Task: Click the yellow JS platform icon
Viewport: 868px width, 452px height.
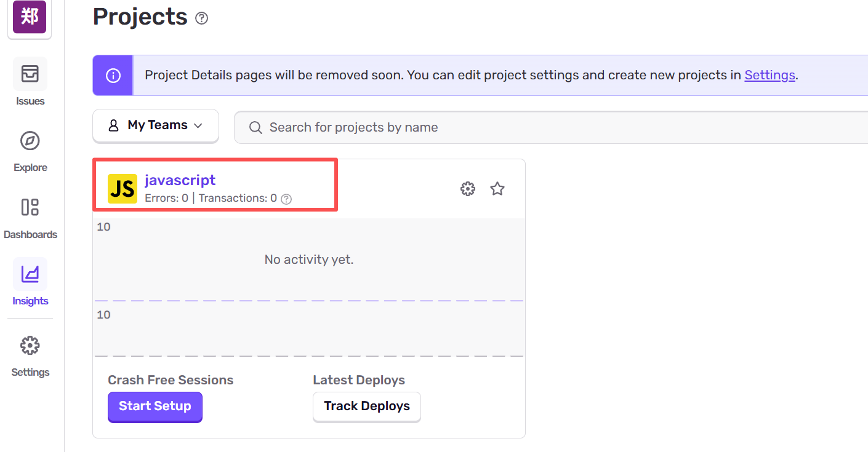Action: 123,189
